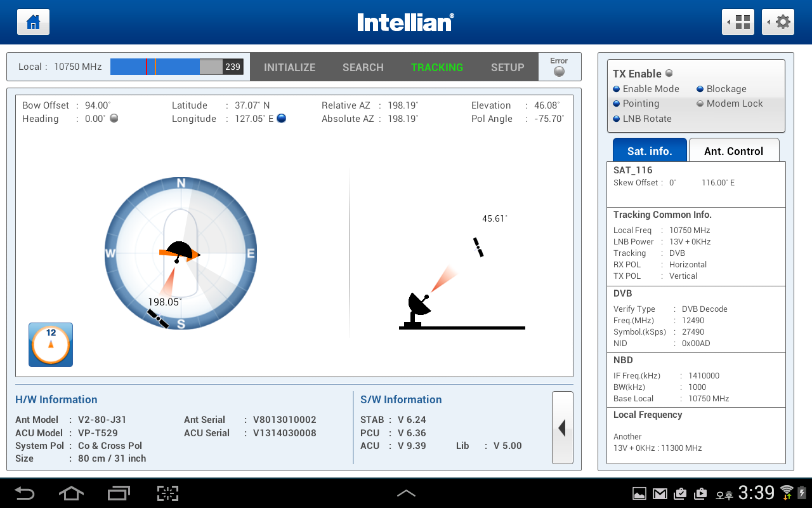Tap Android back button
This screenshot has height=508, width=812.
click(x=25, y=493)
